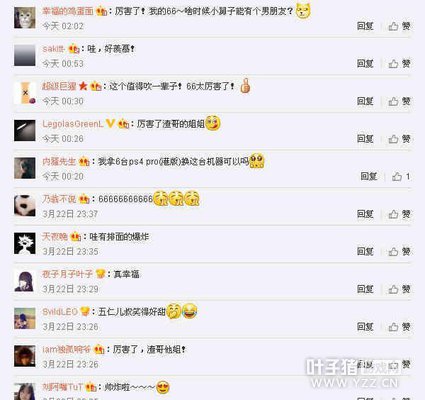Like LegolasGreenL's comment
Viewport: 425px width, 400px height.
tap(399, 139)
